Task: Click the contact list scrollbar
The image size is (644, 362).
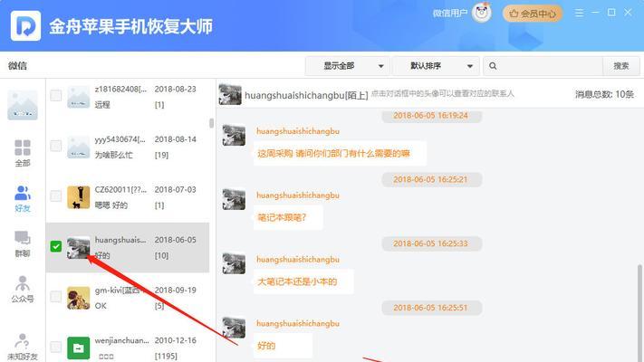Action: 212,123
